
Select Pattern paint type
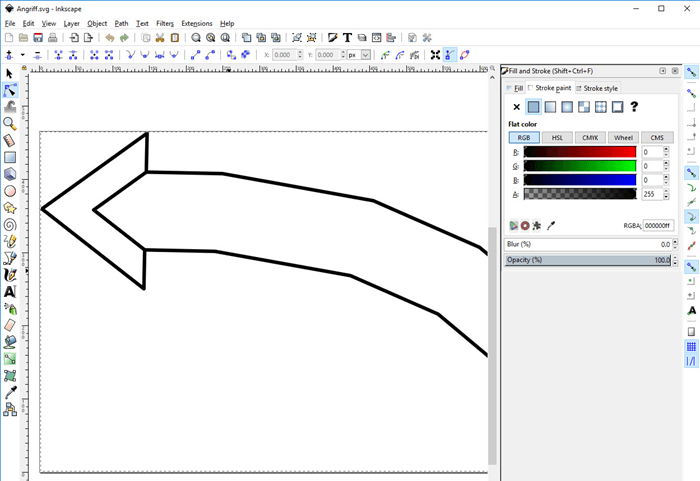[x=584, y=107]
